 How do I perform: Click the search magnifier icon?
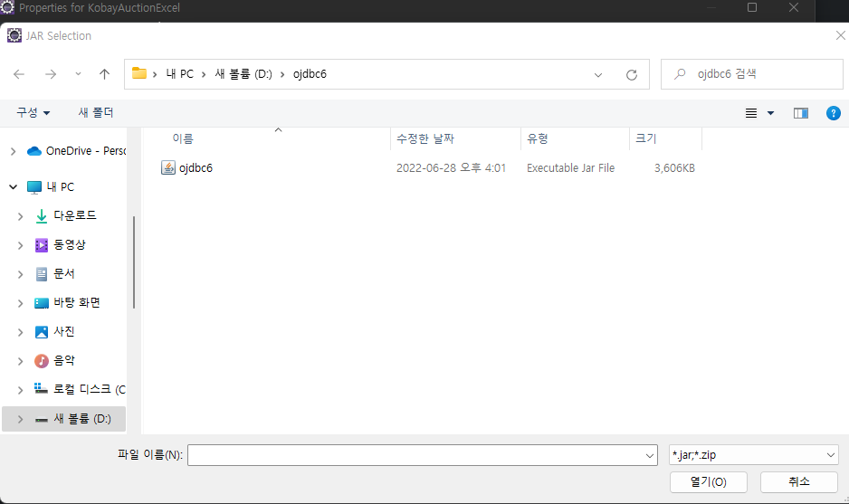tap(680, 74)
